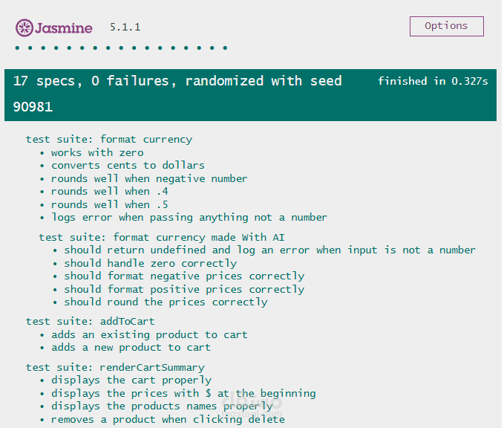Image resolution: width=504 pixels, height=428 pixels.
Task: Select "adds a new product to cart" spec
Action: tap(131, 348)
